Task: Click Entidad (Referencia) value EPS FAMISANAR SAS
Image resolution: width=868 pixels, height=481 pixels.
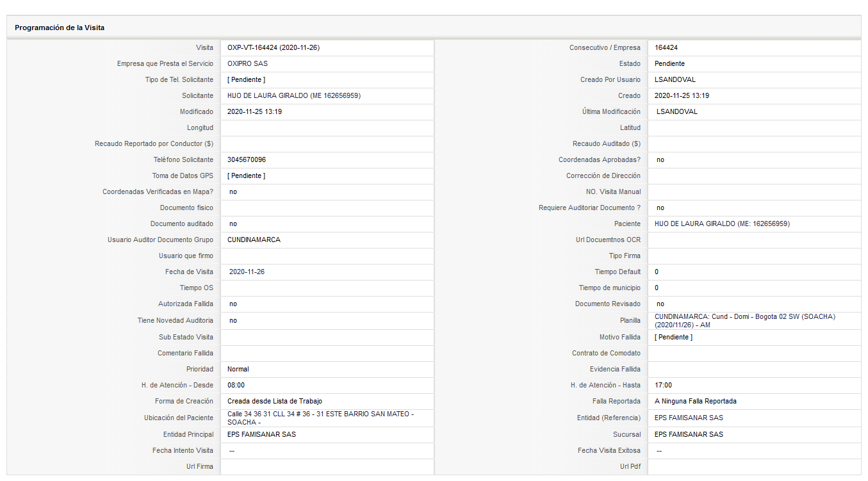Action: tap(689, 418)
